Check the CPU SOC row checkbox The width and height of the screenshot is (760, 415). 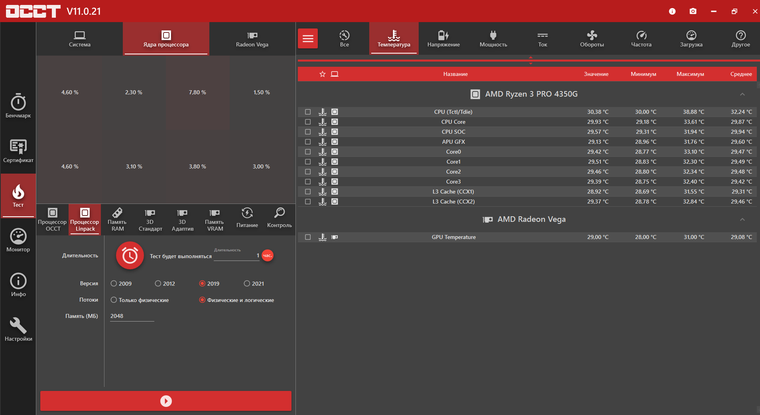point(308,132)
